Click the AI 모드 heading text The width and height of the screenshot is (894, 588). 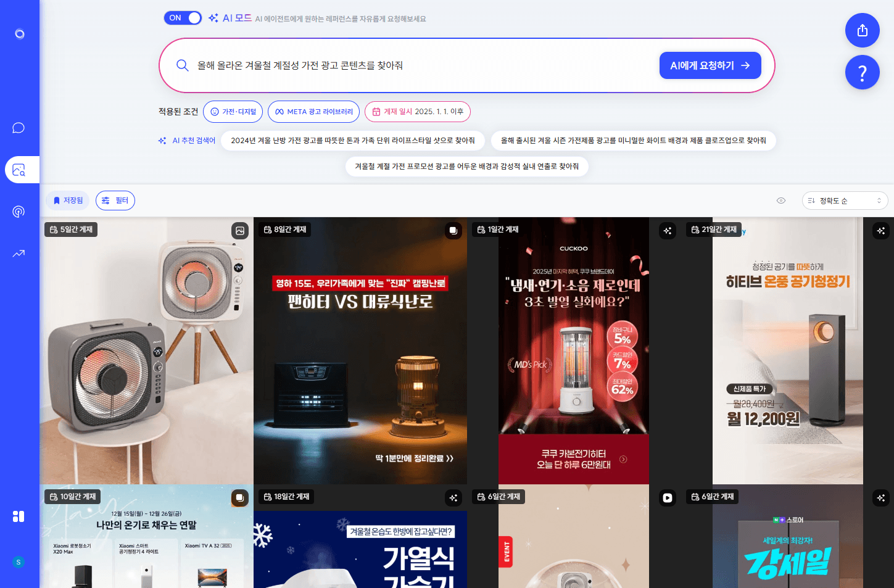click(x=237, y=18)
